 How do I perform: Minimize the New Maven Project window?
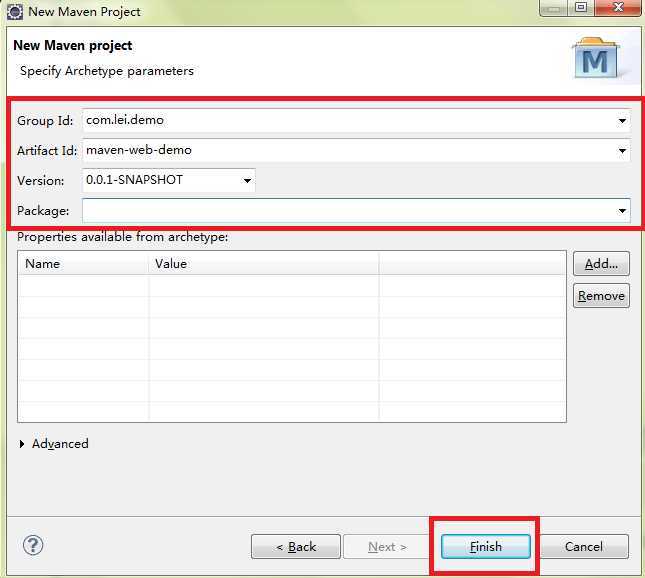coord(553,7)
